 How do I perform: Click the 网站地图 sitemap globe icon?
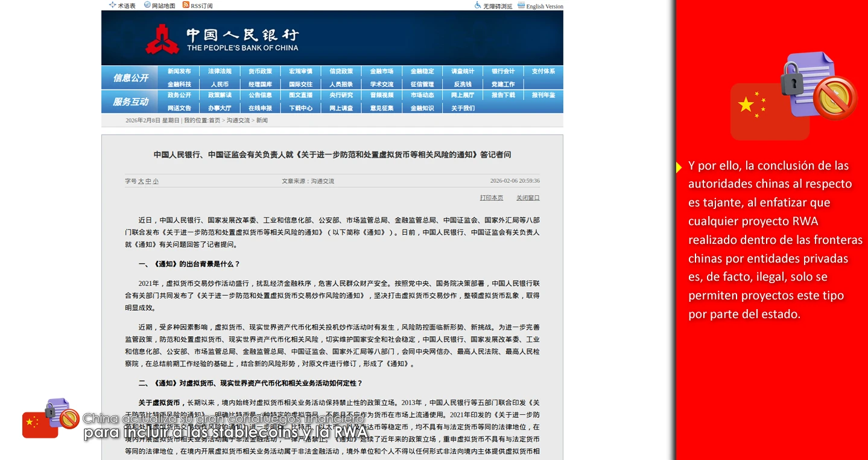point(147,5)
